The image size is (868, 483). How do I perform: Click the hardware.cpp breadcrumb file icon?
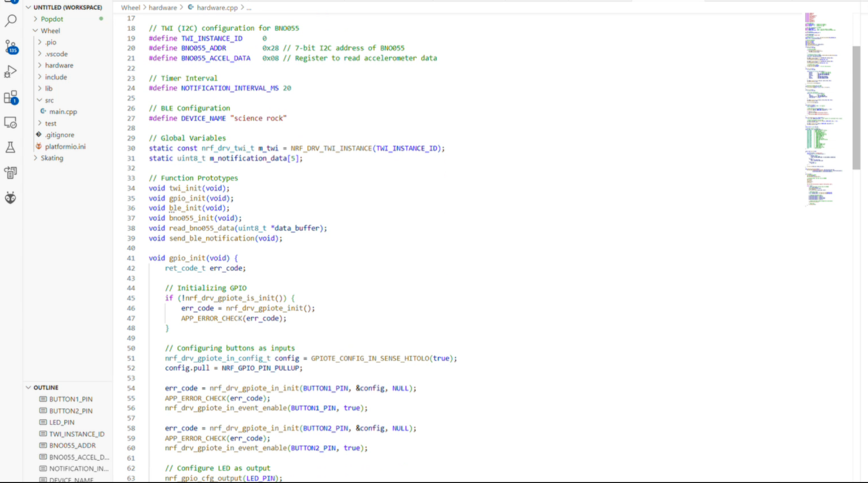tap(190, 7)
